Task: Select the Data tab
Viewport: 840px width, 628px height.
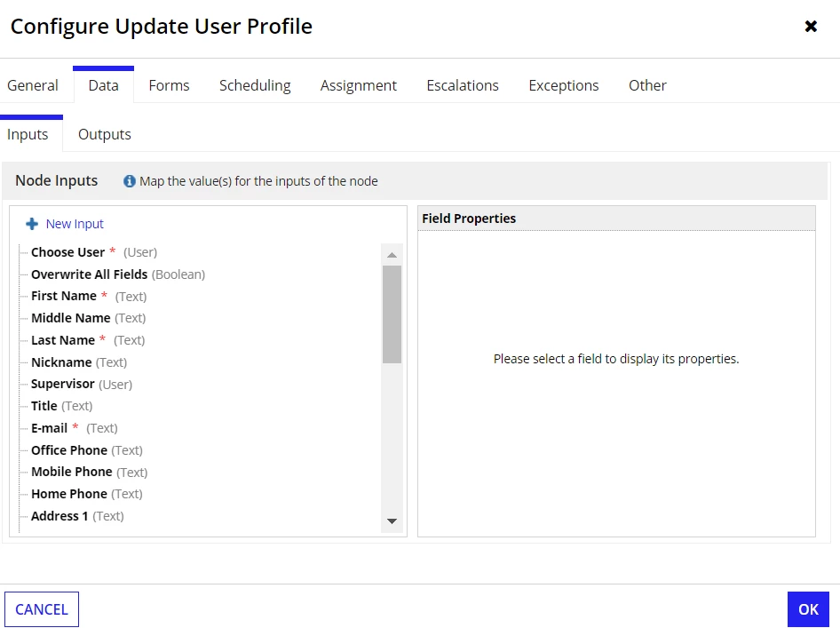Action: point(103,86)
